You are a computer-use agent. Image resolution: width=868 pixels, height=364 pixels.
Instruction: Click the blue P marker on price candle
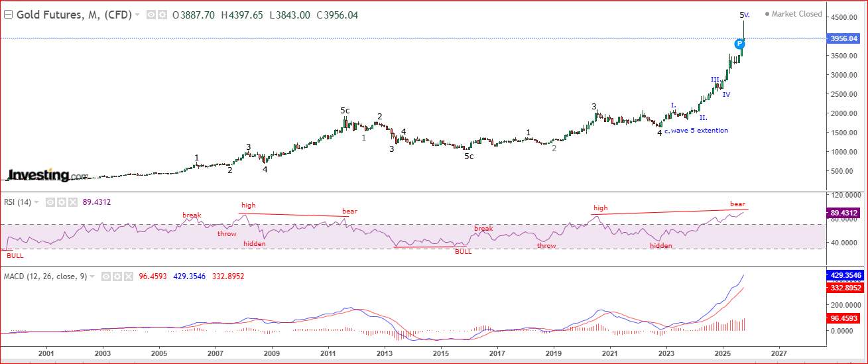pos(740,44)
